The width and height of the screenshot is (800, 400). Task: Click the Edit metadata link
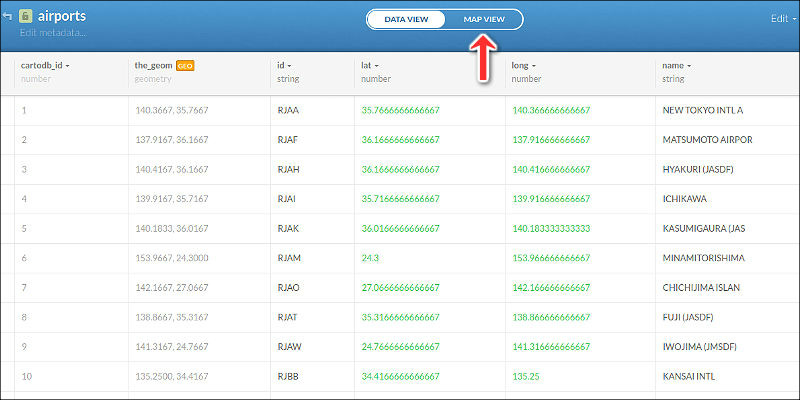(53, 33)
